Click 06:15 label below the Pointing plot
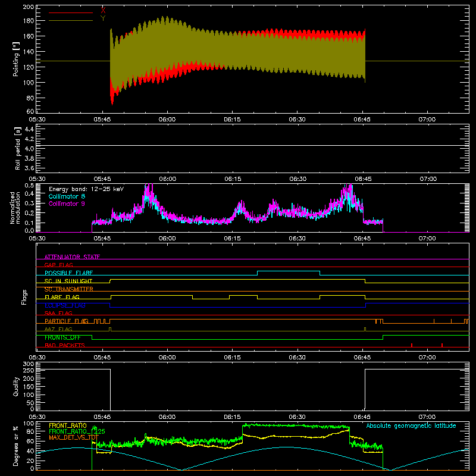This screenshot has height=476, width=476. (x=232, y=120)
